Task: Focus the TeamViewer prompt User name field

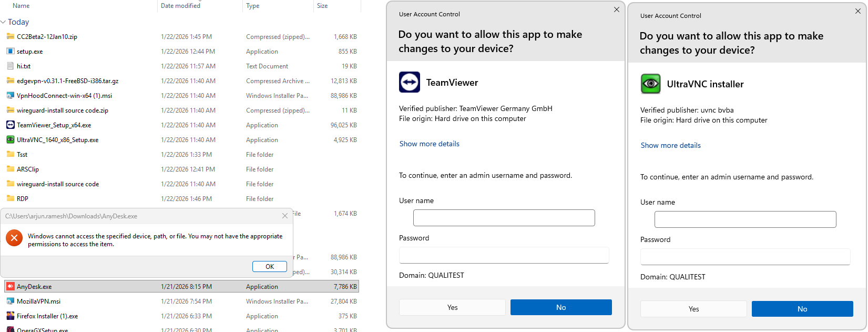Action: click(504, 218)
